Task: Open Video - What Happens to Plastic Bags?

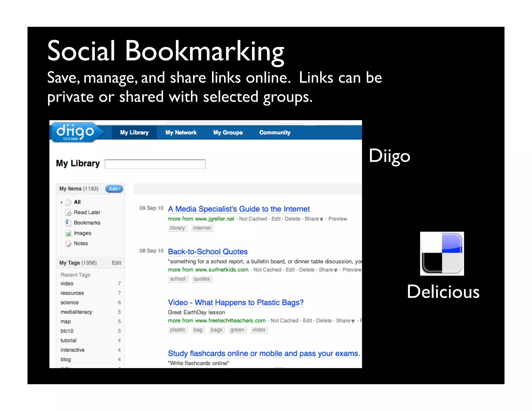Action: click(236, 302)
